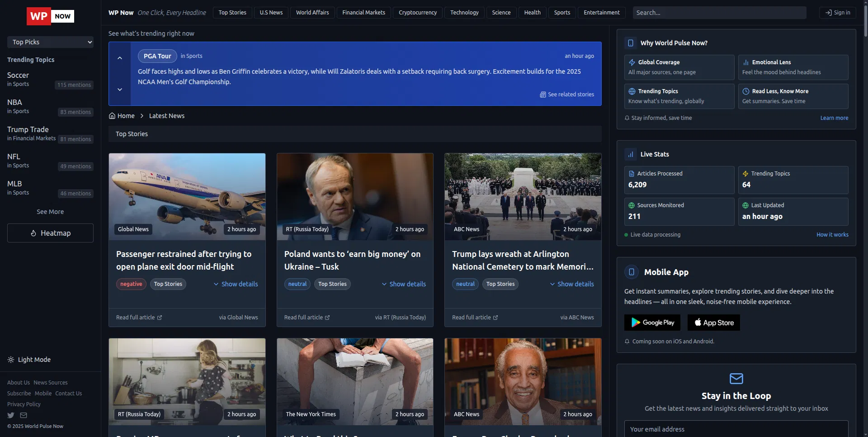The width and height of the screenshot is (868, 437).
Task: Click the Trending Topics globe icon
Action: click(x=631, y=91)
